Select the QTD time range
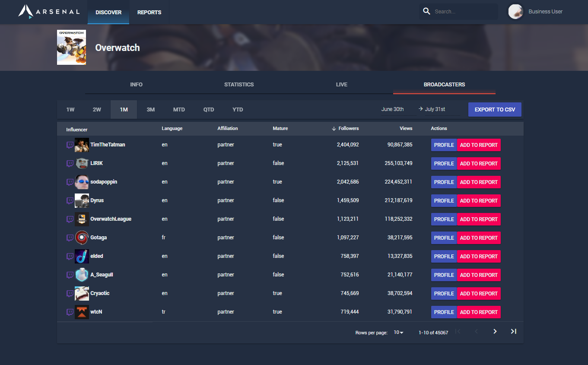The image size is (588, 365). click(x=209, y=109)
